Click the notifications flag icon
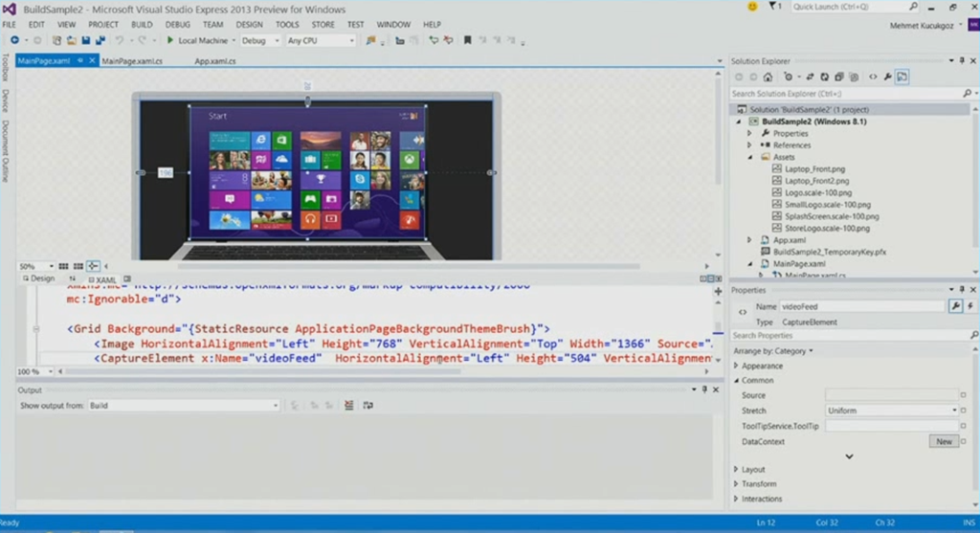 coord(773,7)
